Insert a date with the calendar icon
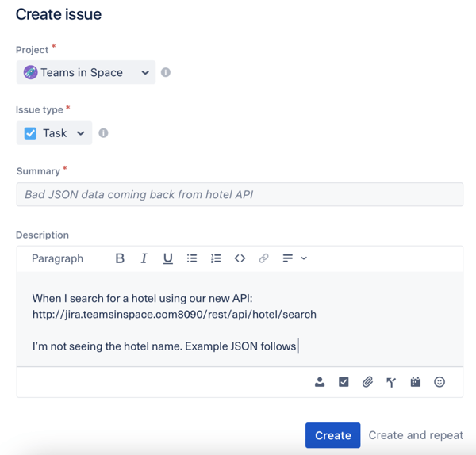476x455 pixels. pos(415,382)
